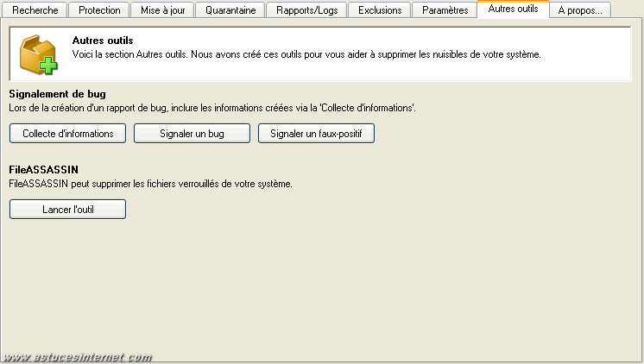Launch FileASSASSIN with Lancer l'outil
The height and width of the screenshot is (364, 644).
68,210
